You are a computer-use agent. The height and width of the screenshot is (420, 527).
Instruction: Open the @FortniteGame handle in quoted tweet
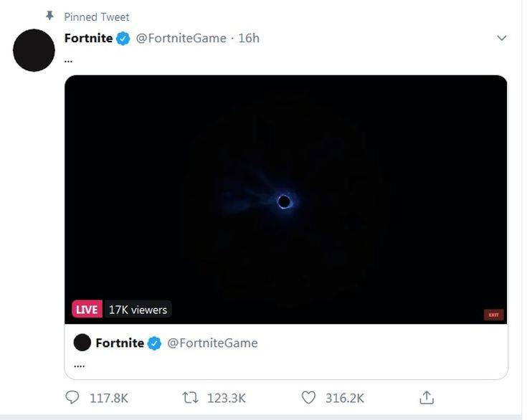point(212,343)
